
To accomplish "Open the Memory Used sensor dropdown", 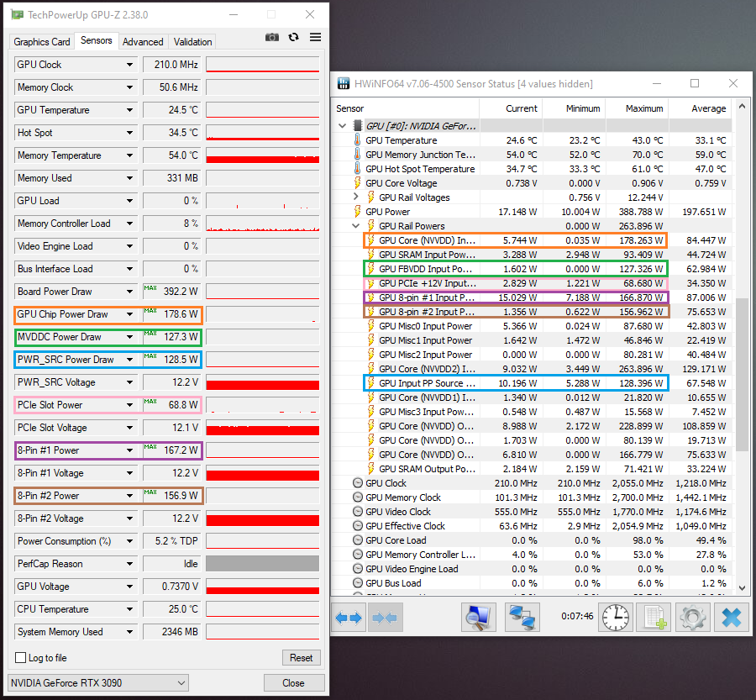I will (x=129, y=177).
